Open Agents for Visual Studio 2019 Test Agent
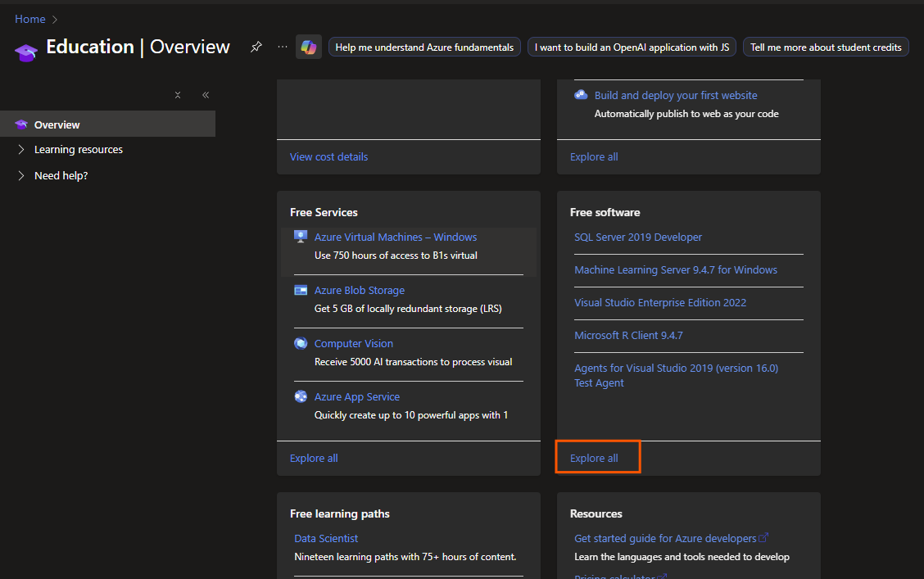 click(x=677, y=375)
